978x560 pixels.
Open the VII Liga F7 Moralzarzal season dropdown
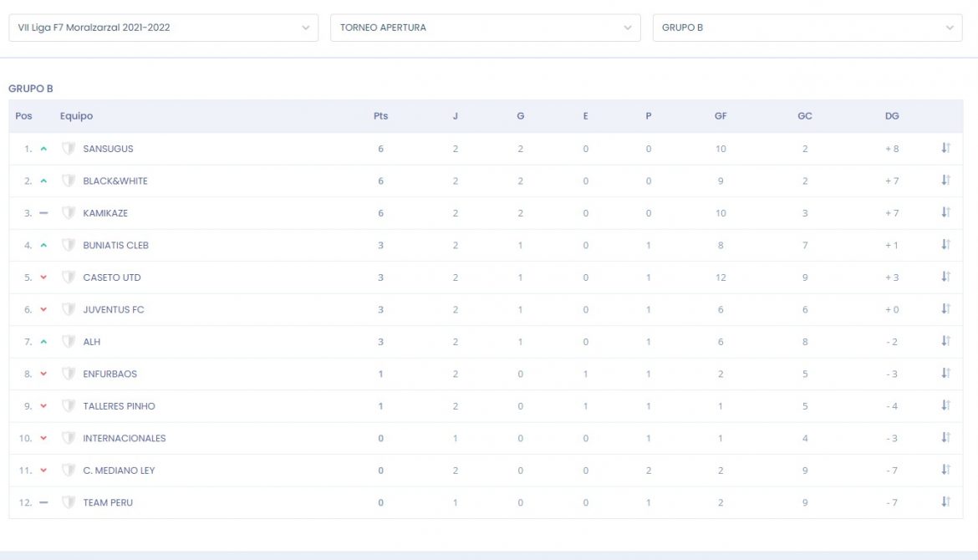click(163, 28)
